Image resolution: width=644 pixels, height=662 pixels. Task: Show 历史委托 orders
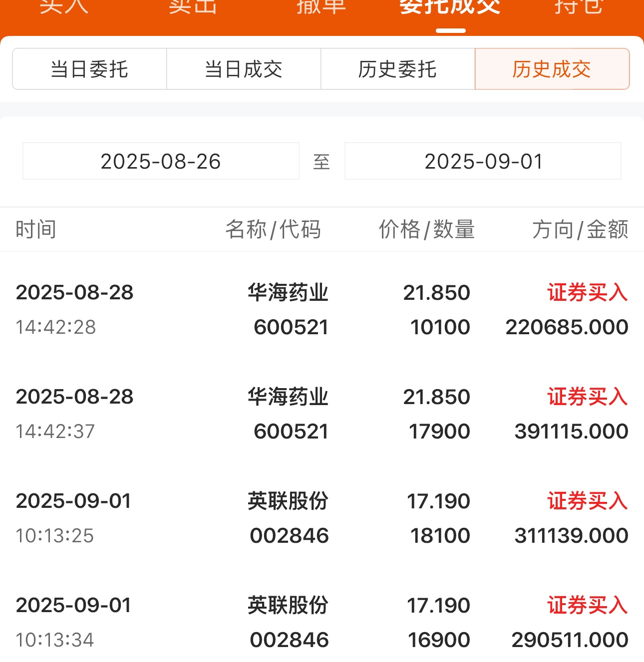(398, 69)
